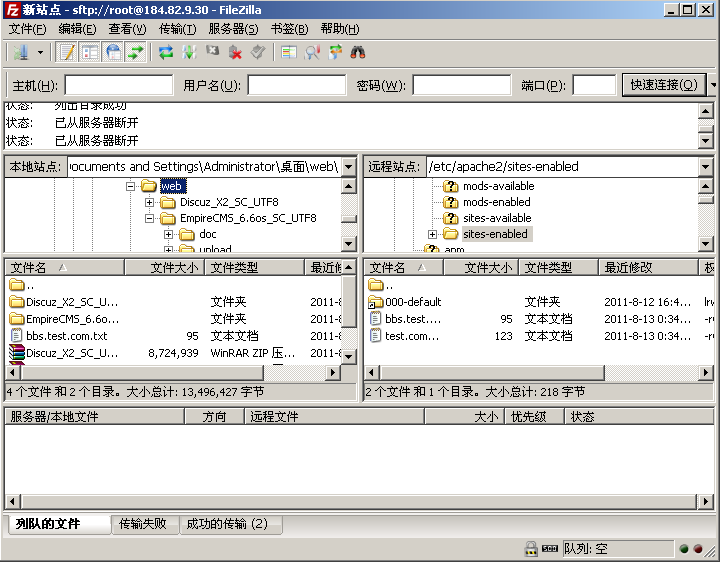Toggle the message log display
Viewport: 720px width, 562px height.
tap(67, 52)
